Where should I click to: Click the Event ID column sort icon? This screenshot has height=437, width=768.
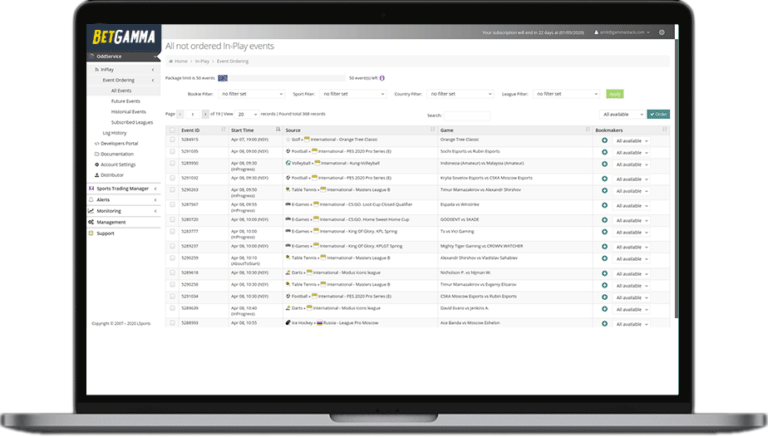(224, 130)
